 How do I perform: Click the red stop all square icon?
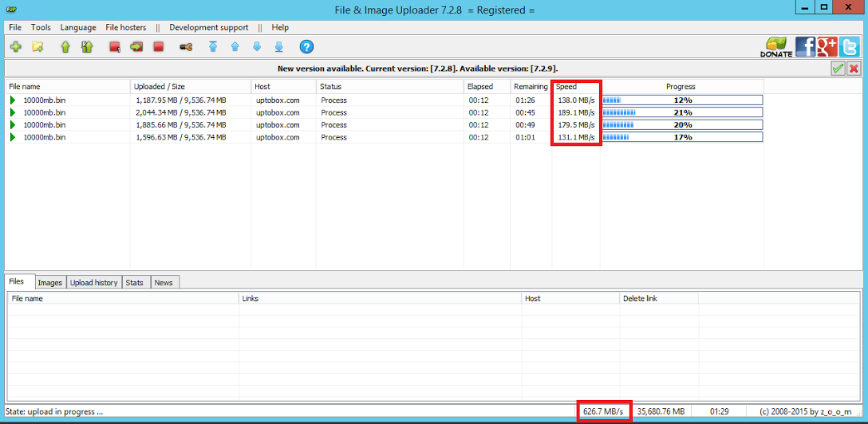click(158, 48)
